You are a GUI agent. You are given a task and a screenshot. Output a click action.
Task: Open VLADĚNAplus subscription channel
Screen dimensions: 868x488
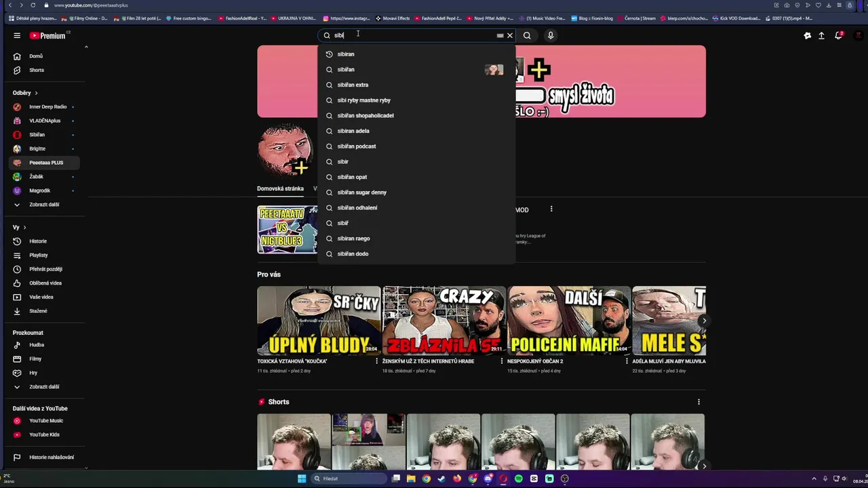45,121
